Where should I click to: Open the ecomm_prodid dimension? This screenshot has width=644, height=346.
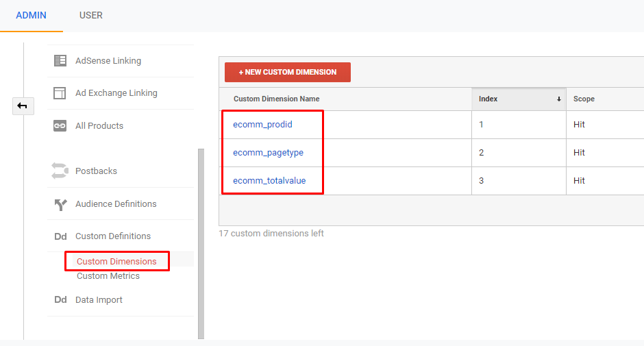click(x=262, y=125)
